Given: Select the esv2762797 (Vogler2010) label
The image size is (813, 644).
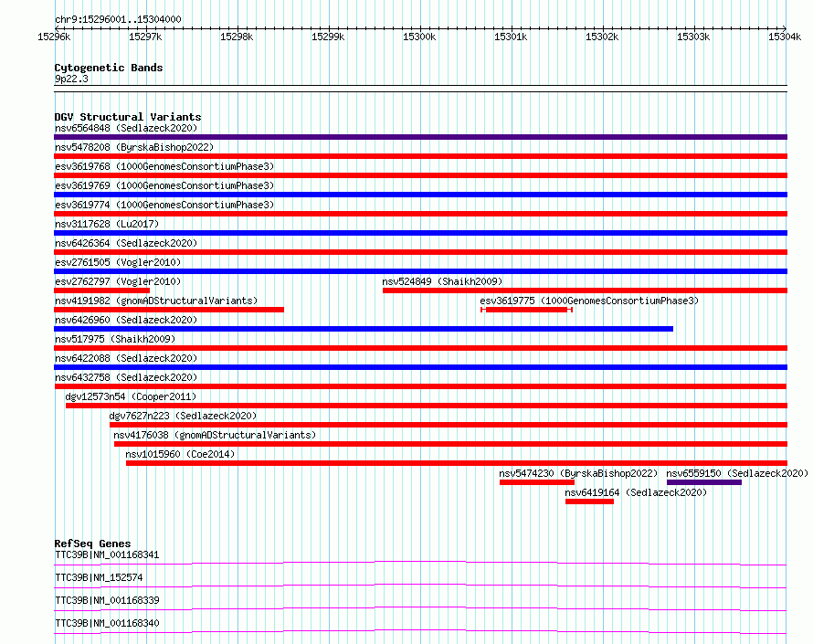Looking at the screenshot, I should coord(118,281).
